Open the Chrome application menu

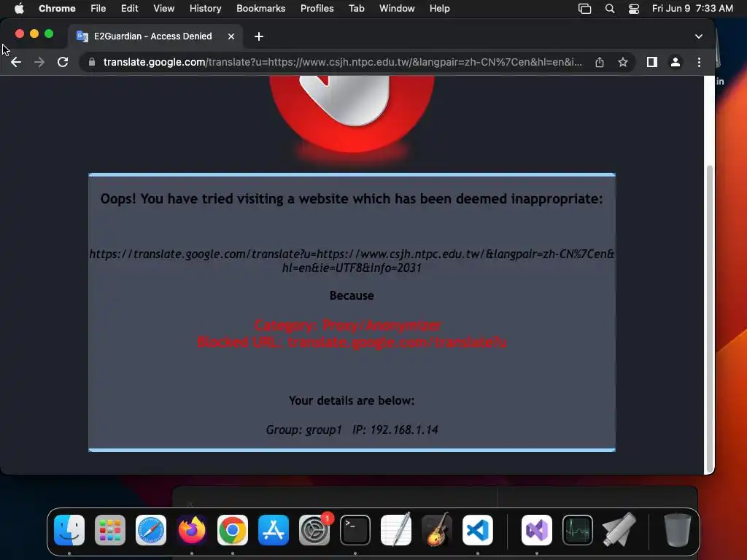coord(57,9)
